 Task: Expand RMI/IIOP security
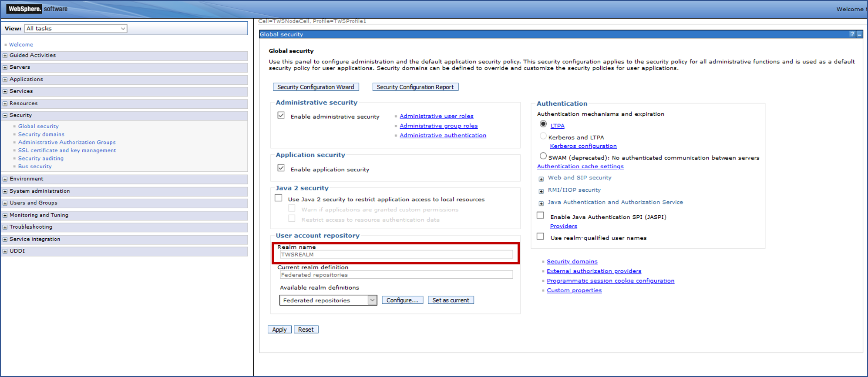[541, 191]
